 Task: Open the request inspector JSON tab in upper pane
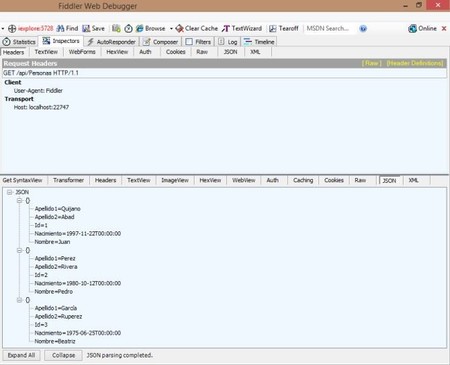tap(230, 52)
